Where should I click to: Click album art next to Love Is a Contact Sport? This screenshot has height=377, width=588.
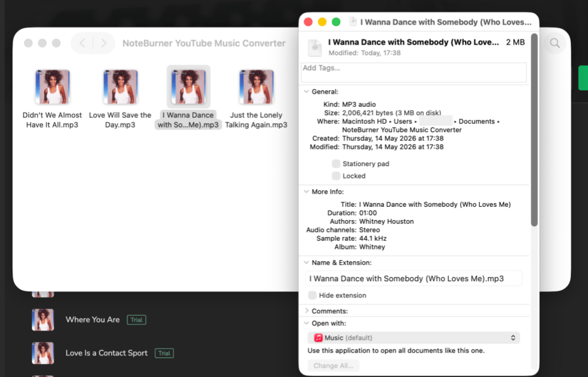(43, 353)
